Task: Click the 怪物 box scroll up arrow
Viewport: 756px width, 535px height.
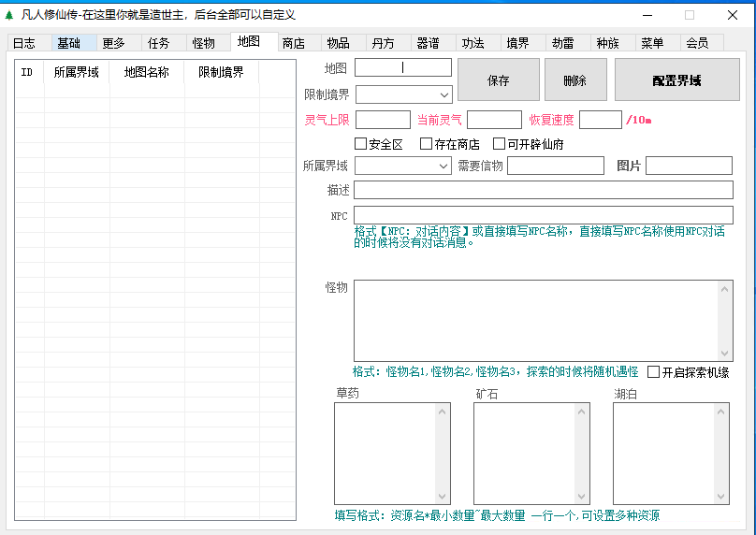Action: [x=725, y=289]
